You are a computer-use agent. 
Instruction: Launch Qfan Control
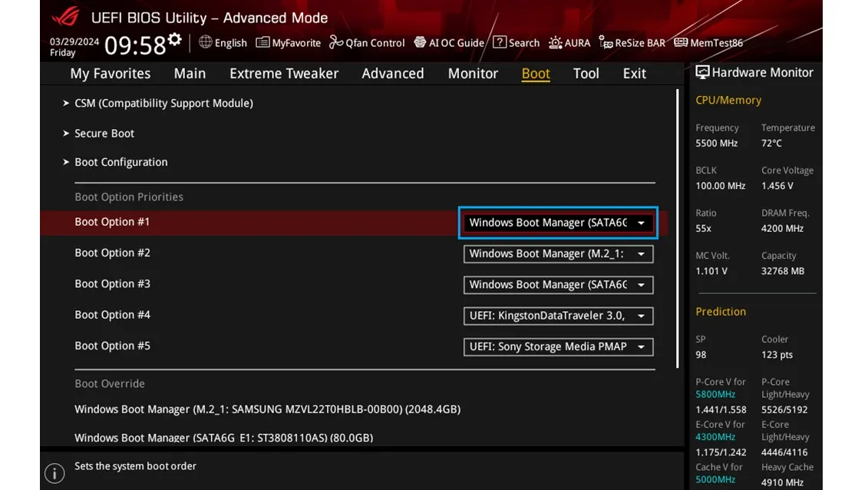coord(375,43)
